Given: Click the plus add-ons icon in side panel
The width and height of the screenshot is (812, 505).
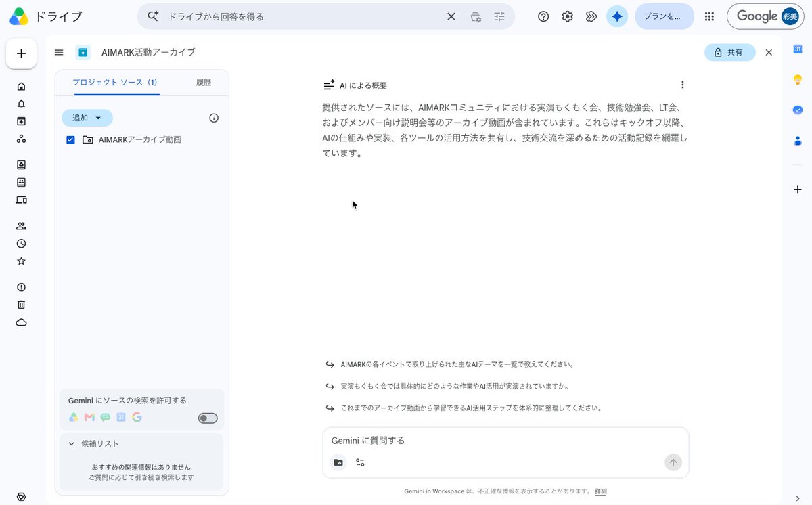Looking at the screenshot, I should point(797,190).
